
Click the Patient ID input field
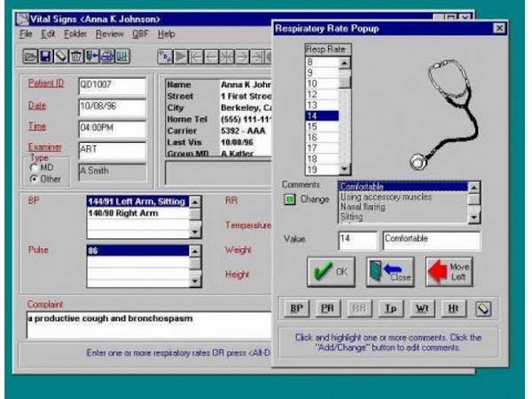pyautogui.click(x=110, y=85)
